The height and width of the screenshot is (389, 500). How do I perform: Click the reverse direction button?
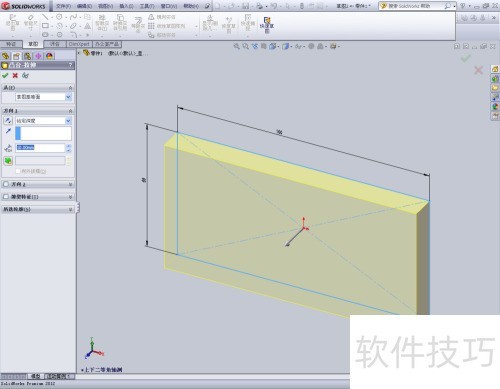tap(8, 121)
